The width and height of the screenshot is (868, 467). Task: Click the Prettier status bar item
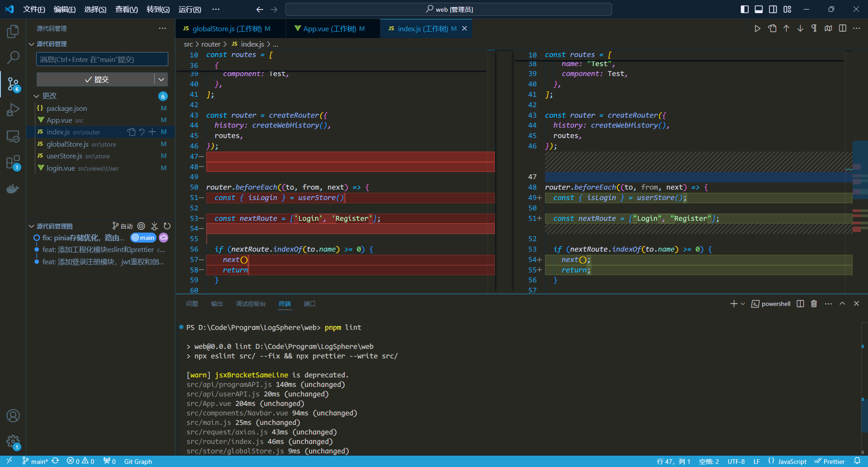[830, 461]
